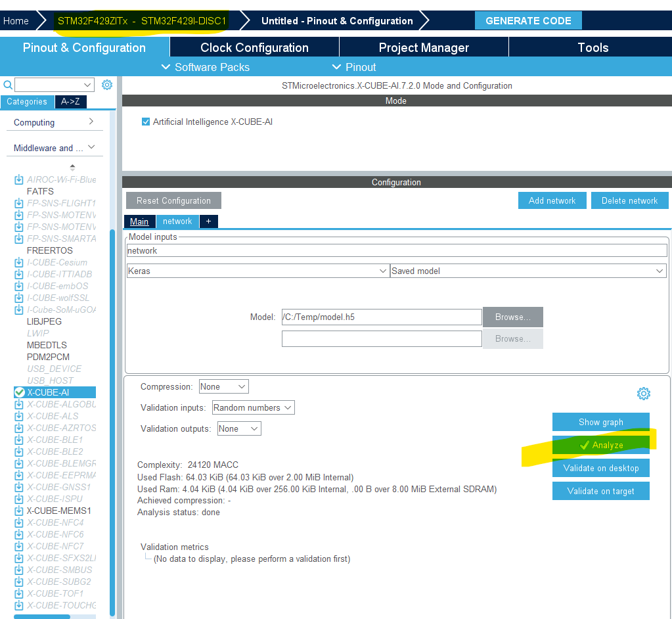Click the download icon next to I-CUBE-embOS
This screenshot has width=672, height=619.
tap(18, 286)
